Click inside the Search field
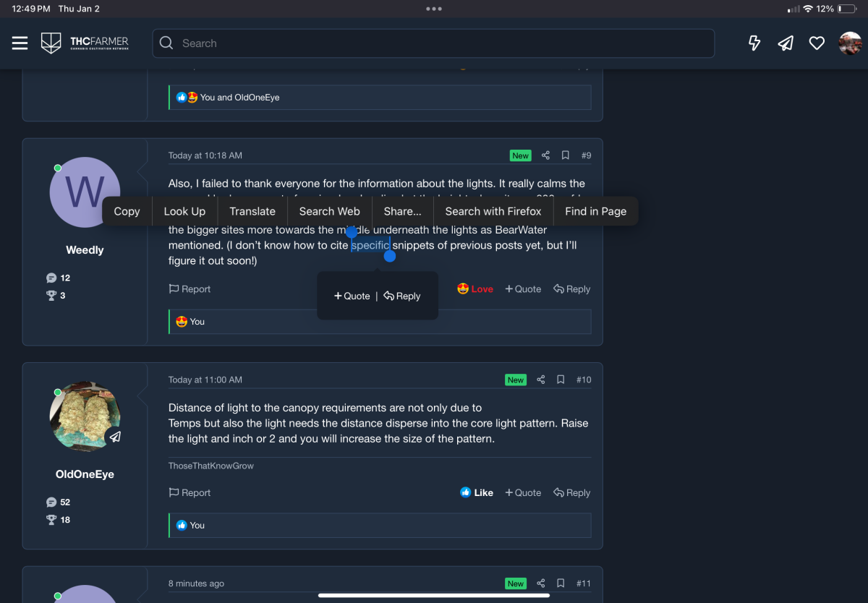 [x=433, y=43]
